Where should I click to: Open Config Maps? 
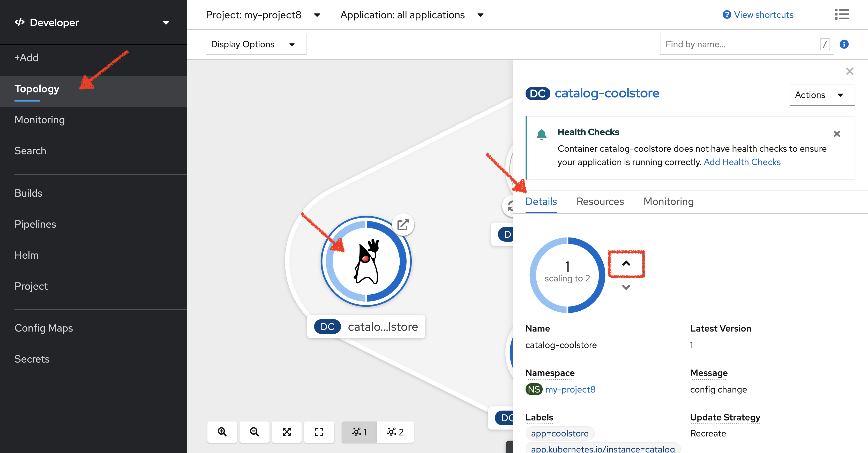43,328
